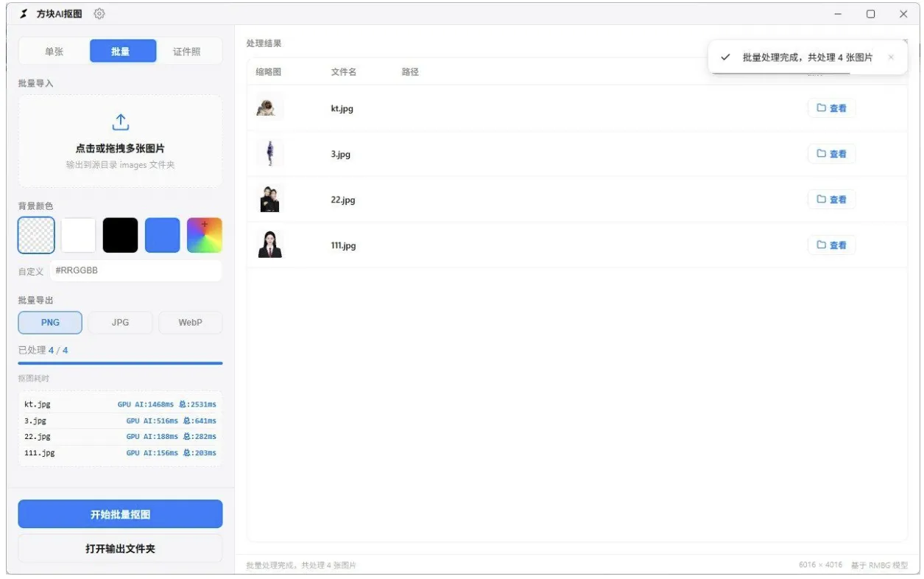
Task: Click 打开输出文件夹 button
Action: pyautogui.click(x=120, y=549)
